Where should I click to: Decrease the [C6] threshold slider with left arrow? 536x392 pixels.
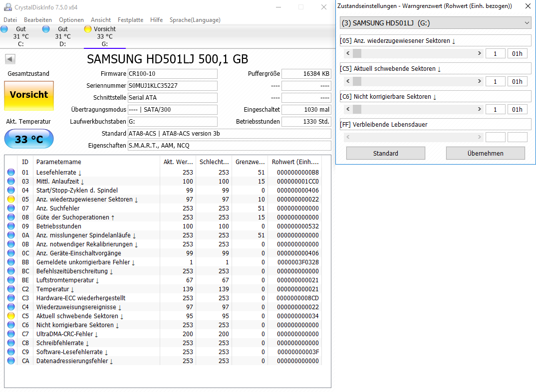coord(348,109)
